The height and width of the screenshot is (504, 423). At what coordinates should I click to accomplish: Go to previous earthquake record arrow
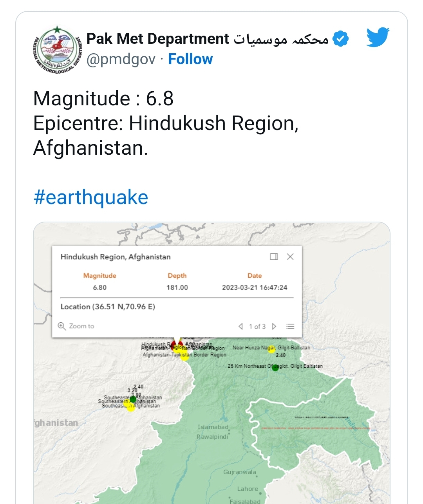coord(240,326)
